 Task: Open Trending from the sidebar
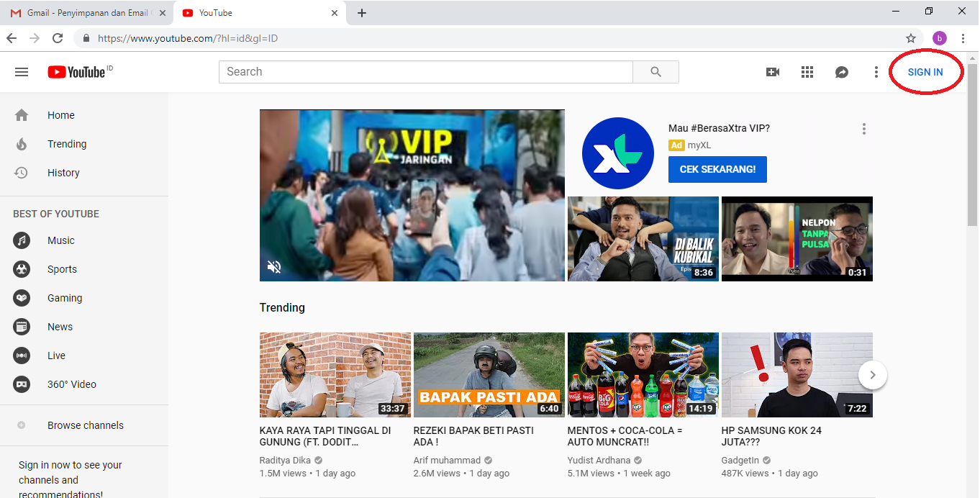point(22,144)
